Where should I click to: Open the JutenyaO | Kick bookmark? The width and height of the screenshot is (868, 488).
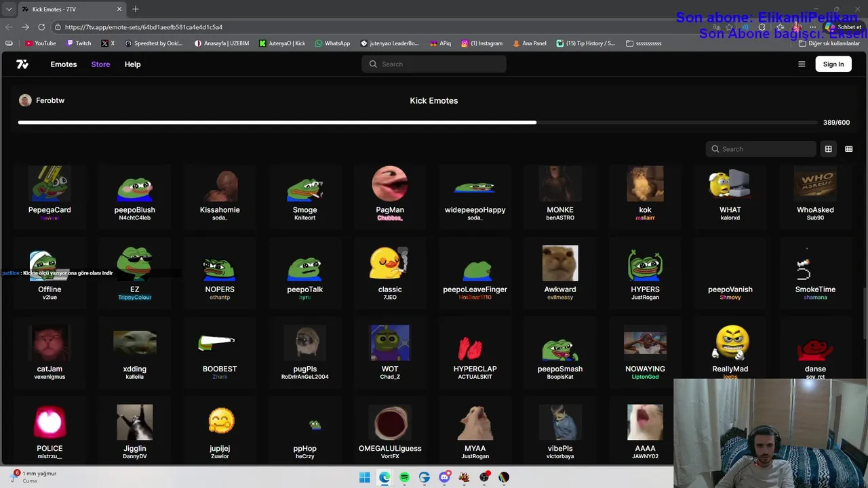click(x=282, y=43)
